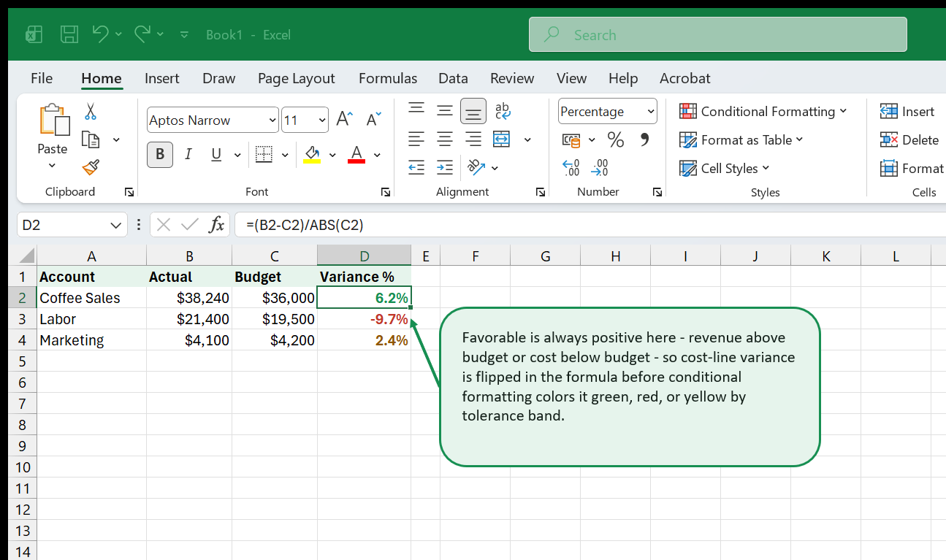
Task: Toggle Underline formatting
Action: (216, 154)
